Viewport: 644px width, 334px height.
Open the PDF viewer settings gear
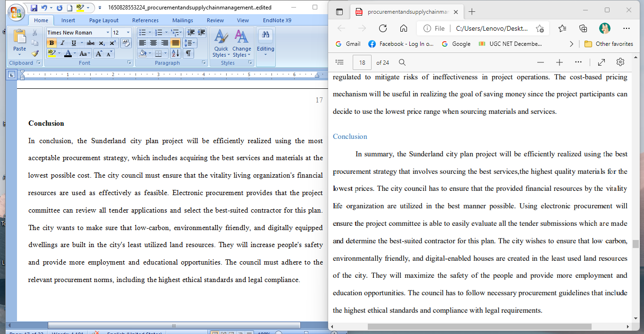click(x=620, y=62)
